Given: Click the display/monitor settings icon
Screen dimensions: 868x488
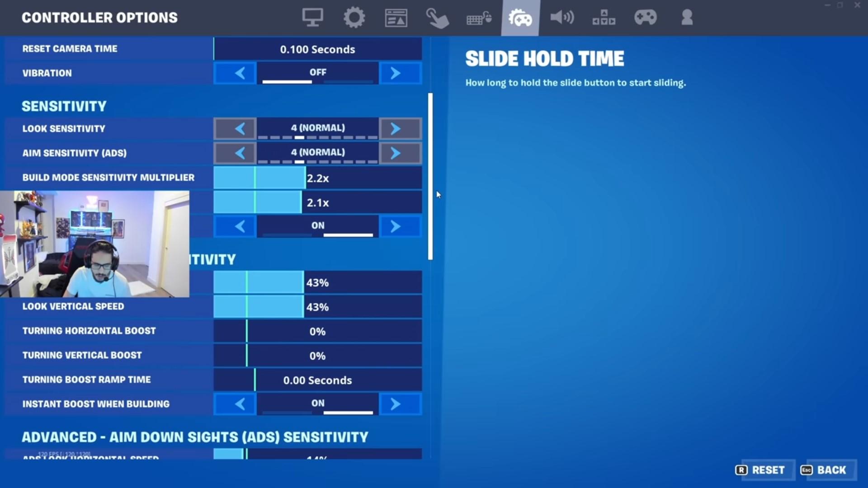Looking at the screenshot, I should click(312, 18).
